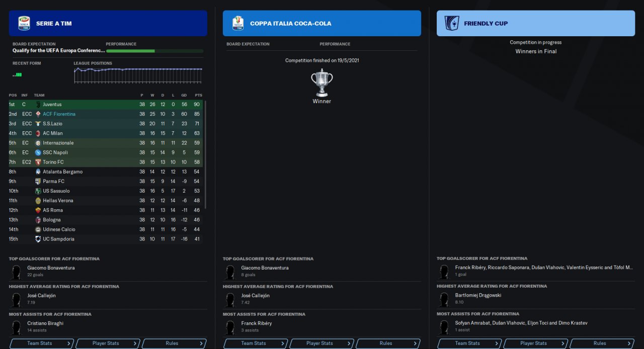Image resolution: width=644 pixels, height=349 pixels.
Task: Click the Internazionale club badge
Action: point(38,143)
